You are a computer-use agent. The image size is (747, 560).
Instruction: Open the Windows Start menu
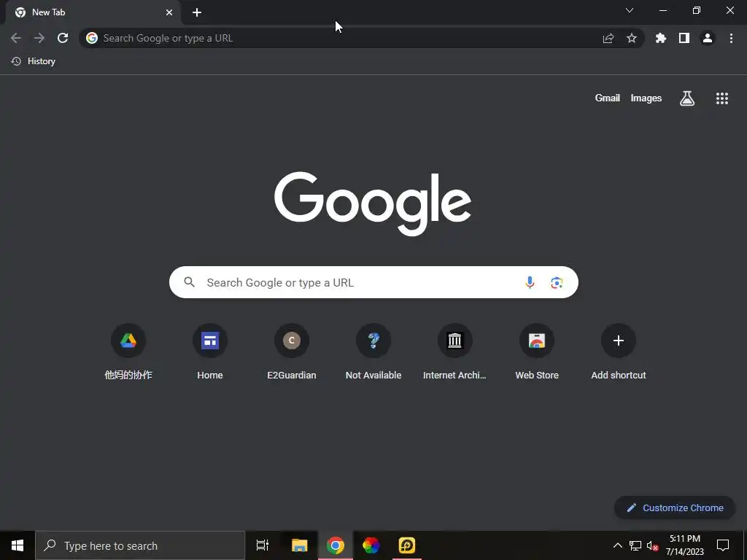18,545
